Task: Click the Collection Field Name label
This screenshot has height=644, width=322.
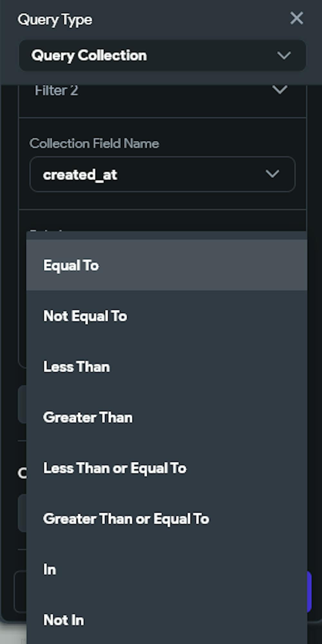Action: [94, 144]
